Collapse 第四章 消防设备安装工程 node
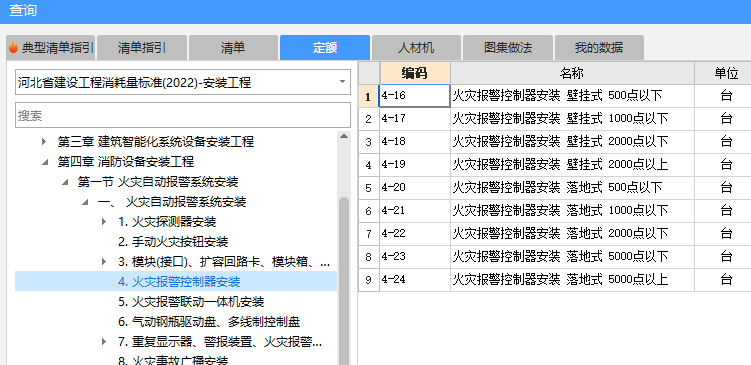 (45, 162)
